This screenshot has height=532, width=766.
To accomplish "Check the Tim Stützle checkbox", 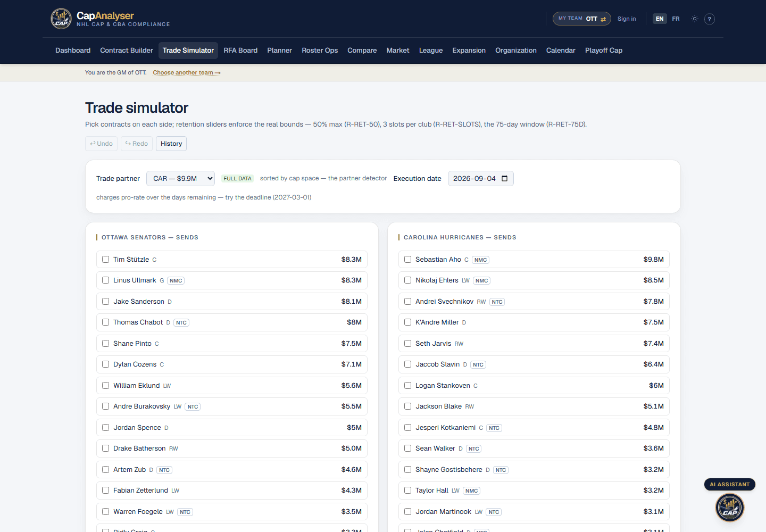I will pyautogui.click(x=105, y=260).
